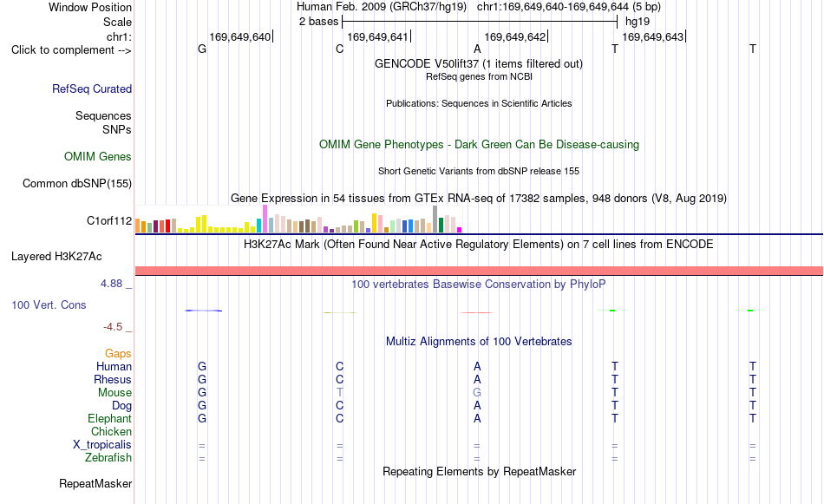Screen dimensions: 824x504
Task: Click 'RefSeq genes from NCBI' title
Action: 479,76
